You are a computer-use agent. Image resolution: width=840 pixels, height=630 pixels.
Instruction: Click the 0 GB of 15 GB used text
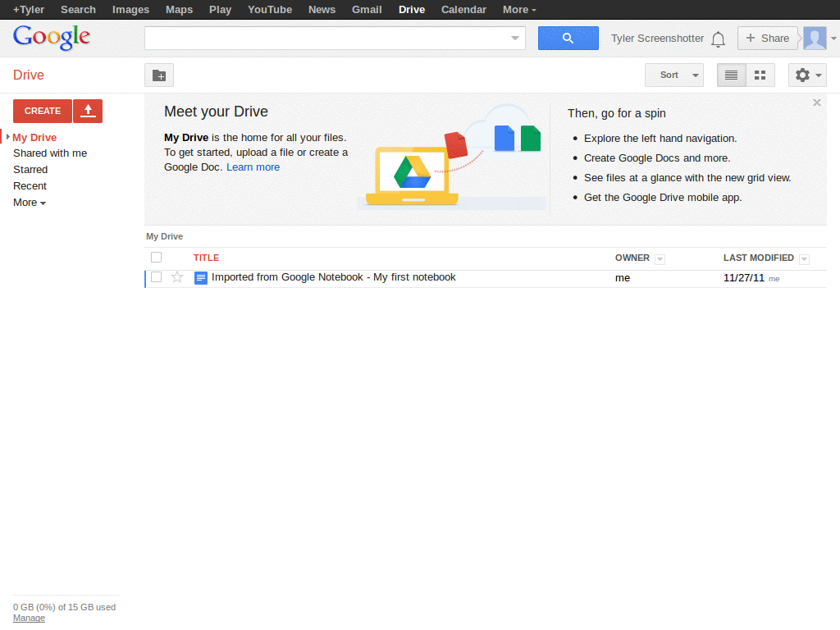pos(64,607)
